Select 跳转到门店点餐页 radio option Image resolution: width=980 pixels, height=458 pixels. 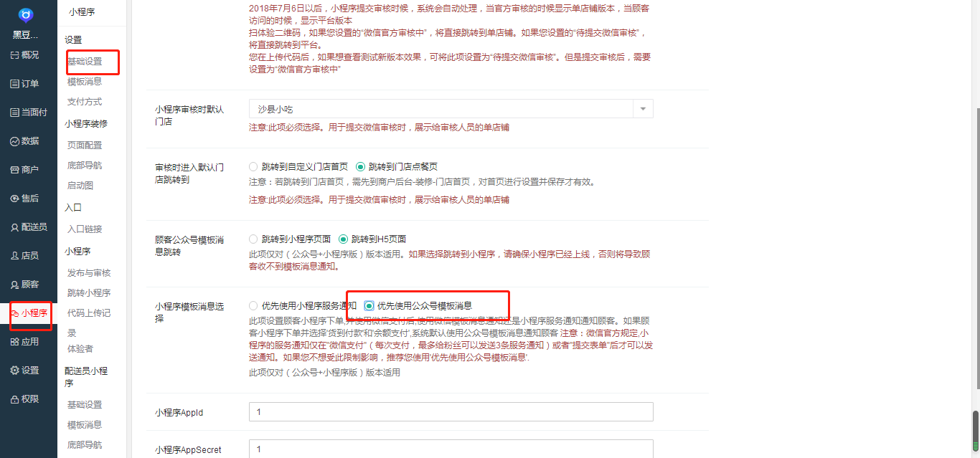(x=361, y=166)
